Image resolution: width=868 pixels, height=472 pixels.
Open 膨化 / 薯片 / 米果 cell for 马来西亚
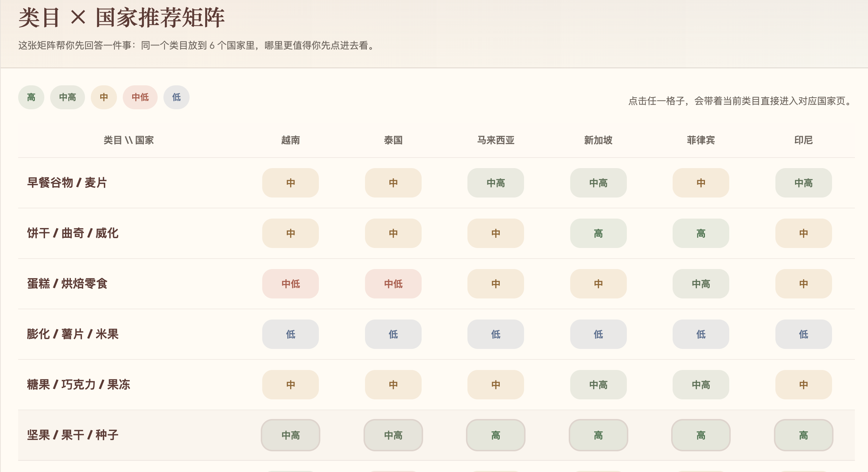(496, 334)
